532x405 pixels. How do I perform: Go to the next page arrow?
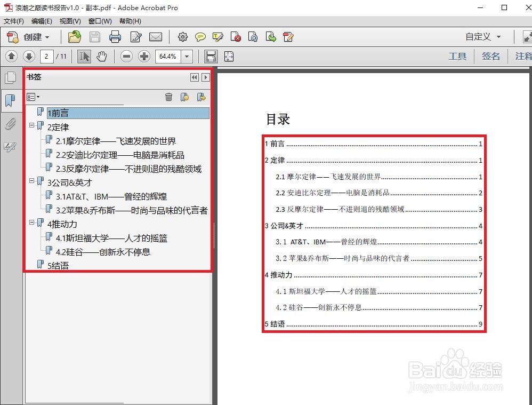click(29, 56)
